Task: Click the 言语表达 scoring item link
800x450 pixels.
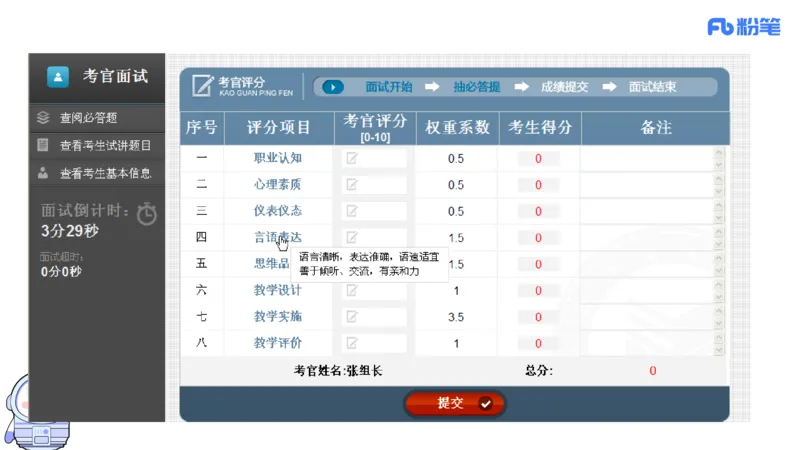Action: [x=278, y=237]
